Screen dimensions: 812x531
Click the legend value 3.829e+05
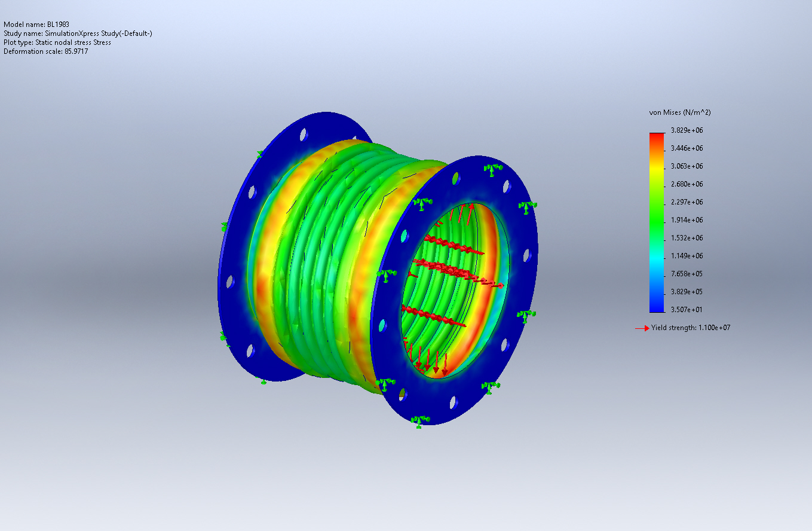[687, 292]
